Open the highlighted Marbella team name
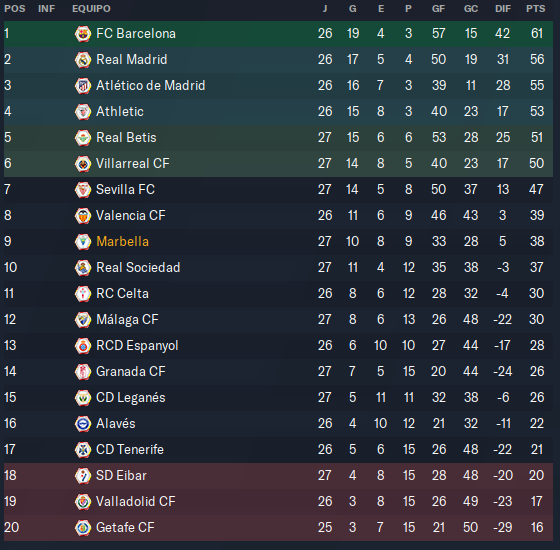 pyautogui.click(x=122, y=241)
